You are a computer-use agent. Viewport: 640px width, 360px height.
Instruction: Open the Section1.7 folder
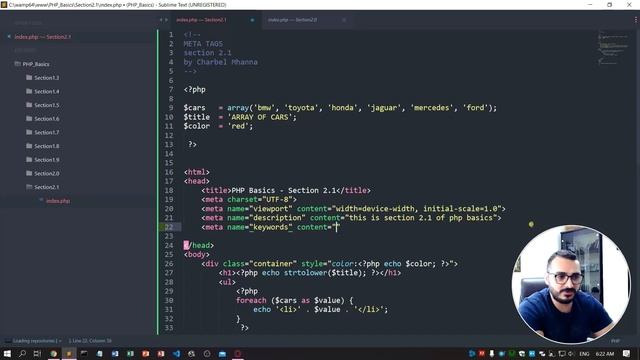click(42, 132)
